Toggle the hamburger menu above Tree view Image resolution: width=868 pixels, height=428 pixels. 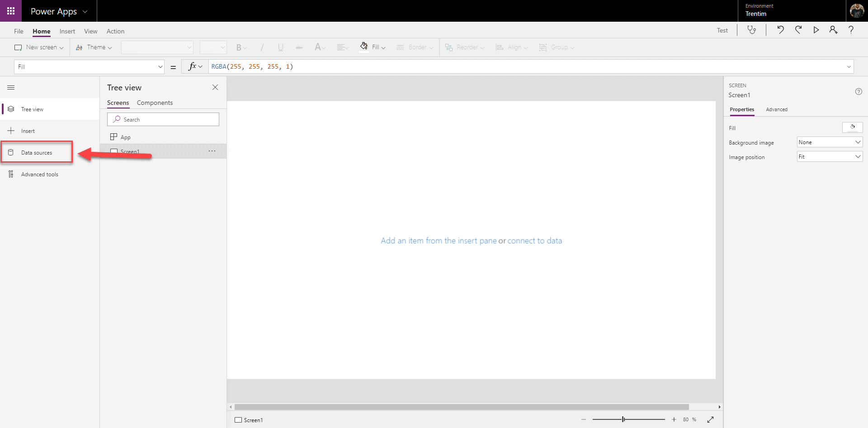[x=11, y=87]
